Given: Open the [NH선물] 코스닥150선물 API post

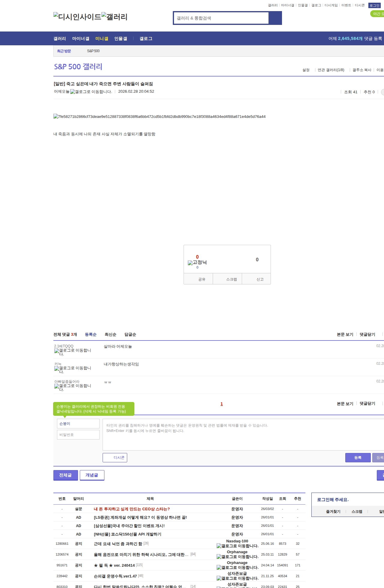Looking at the screenshot, I should (x=127, y=534).
